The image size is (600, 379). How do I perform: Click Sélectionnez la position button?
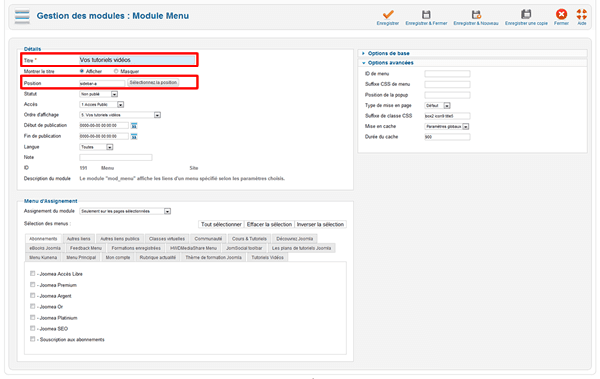tap(153, 82)
